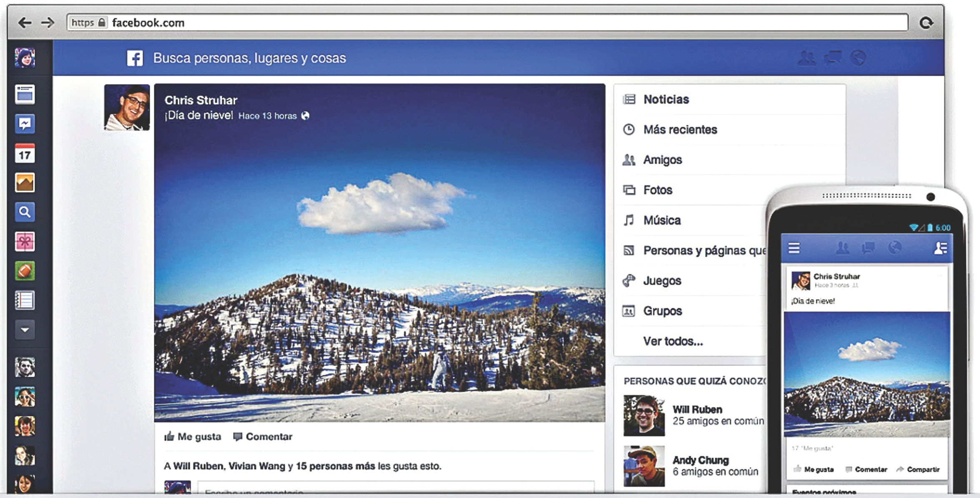Open the Gifts icon in left sidebar

[x=25, y=240]
